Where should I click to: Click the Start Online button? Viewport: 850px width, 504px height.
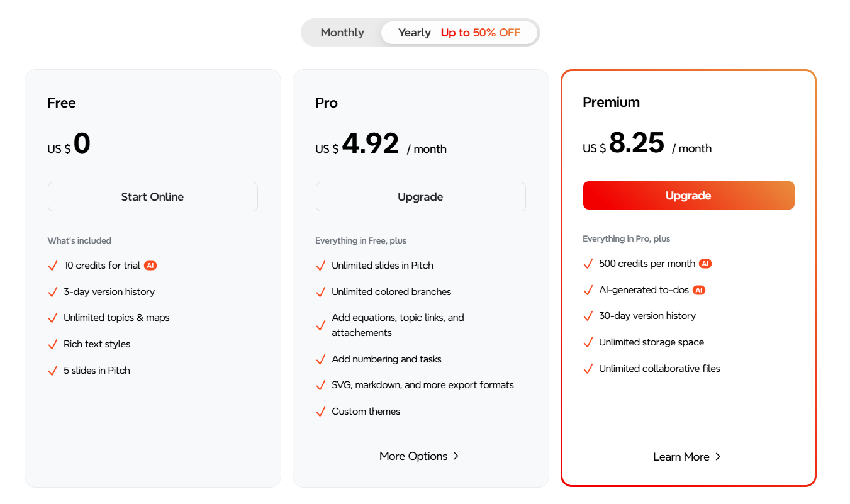153,197
